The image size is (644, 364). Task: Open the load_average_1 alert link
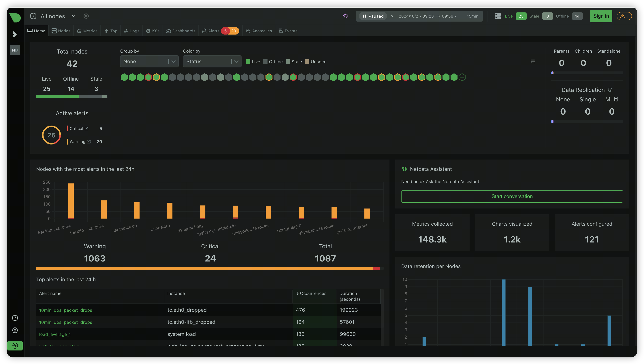click(x=55, y=334)
